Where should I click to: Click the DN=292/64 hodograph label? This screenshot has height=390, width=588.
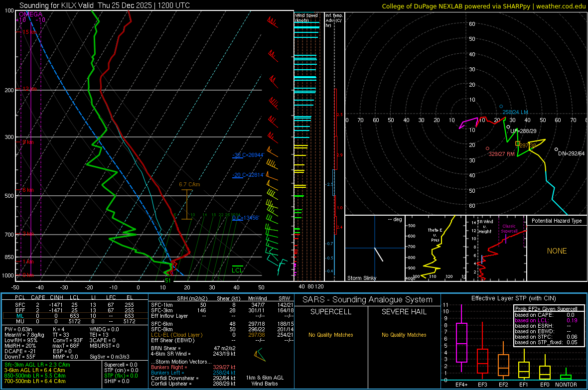pos(571,153)
